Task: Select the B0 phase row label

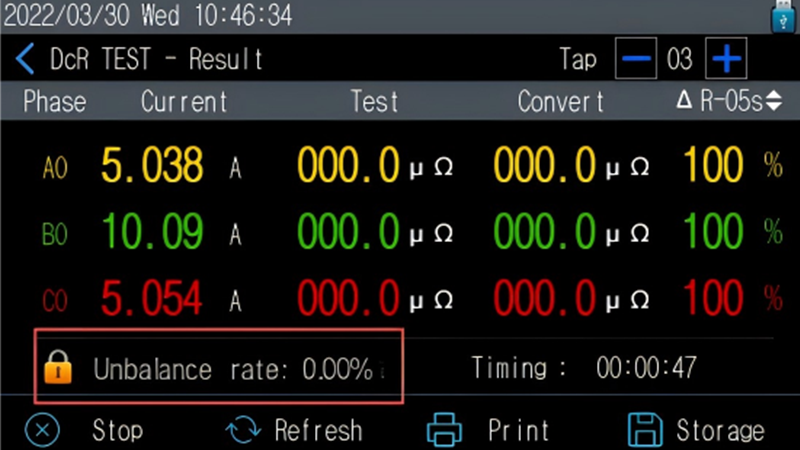Action: coord(54,234)
